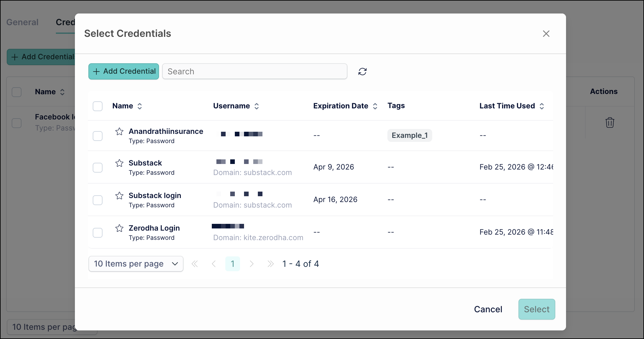Mark Zerodha Login as favorite

pos(119,228)
